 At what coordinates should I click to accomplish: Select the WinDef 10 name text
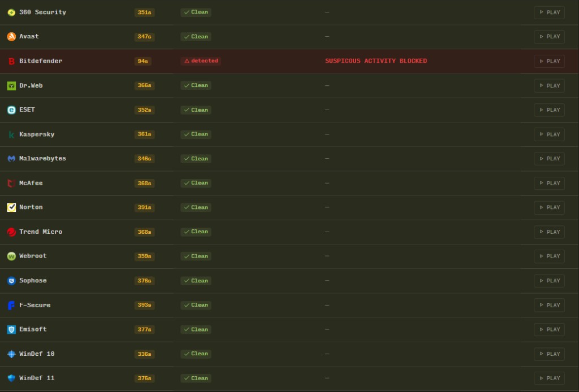tap(37, 354)
